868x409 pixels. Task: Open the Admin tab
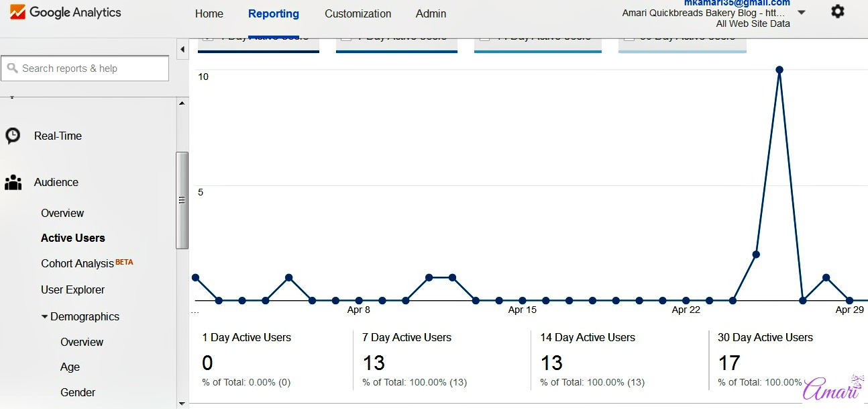431,13
